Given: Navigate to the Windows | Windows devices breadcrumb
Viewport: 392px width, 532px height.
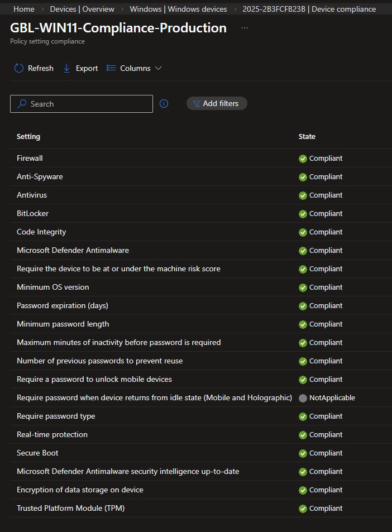Looking at the screenshot, I should coord(178,9).
